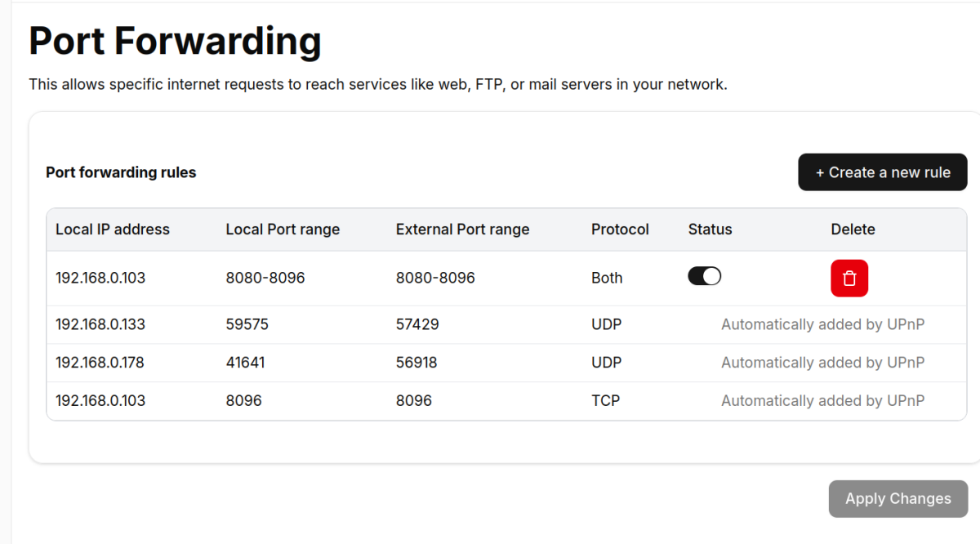Click UDP protocol in 192.168.0.178 row

(607, 363)
